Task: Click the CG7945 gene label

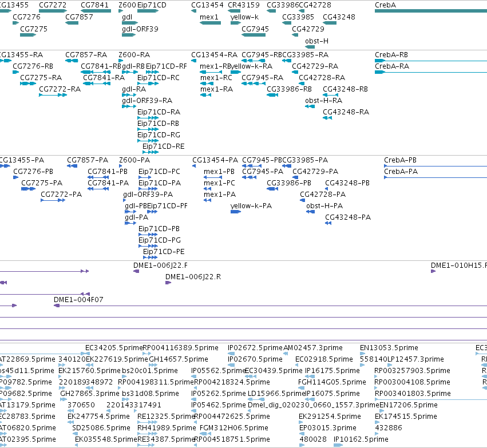Action: (255, 29)
